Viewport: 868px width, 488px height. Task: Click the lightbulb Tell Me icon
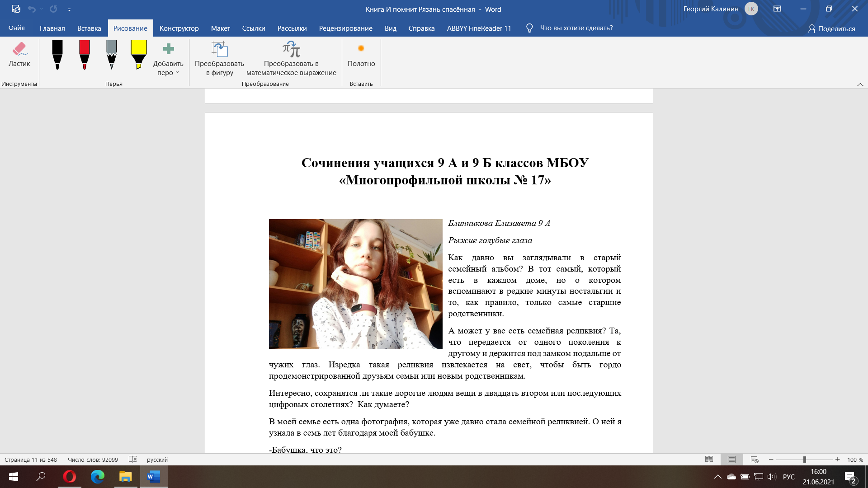click(x=529, y=28)
